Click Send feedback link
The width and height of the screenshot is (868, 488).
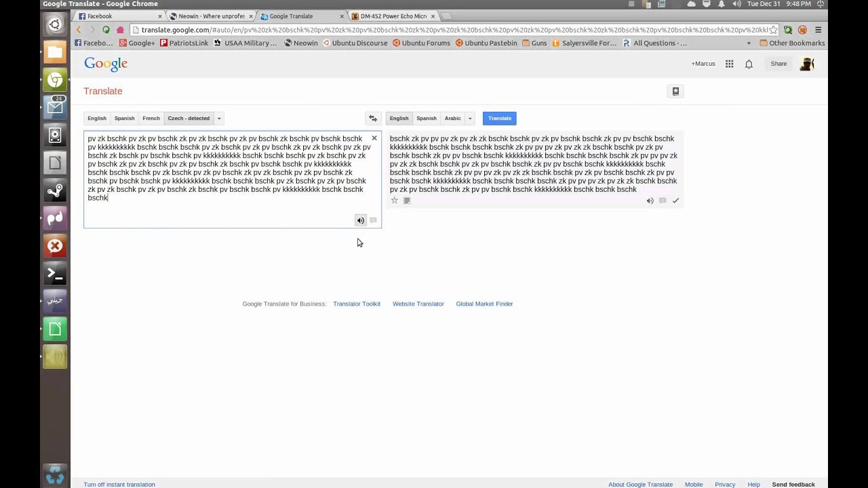pyautogui.click(x=793, y=484)
